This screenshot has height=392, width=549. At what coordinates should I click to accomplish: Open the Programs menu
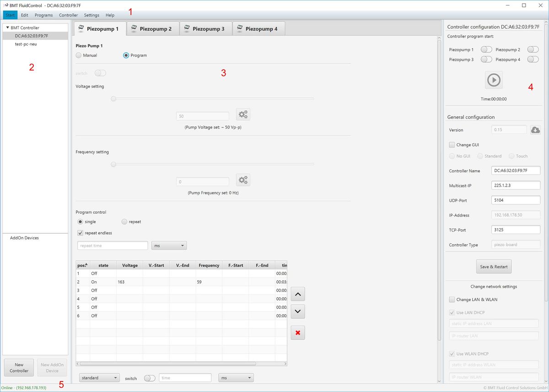(43, 15)
